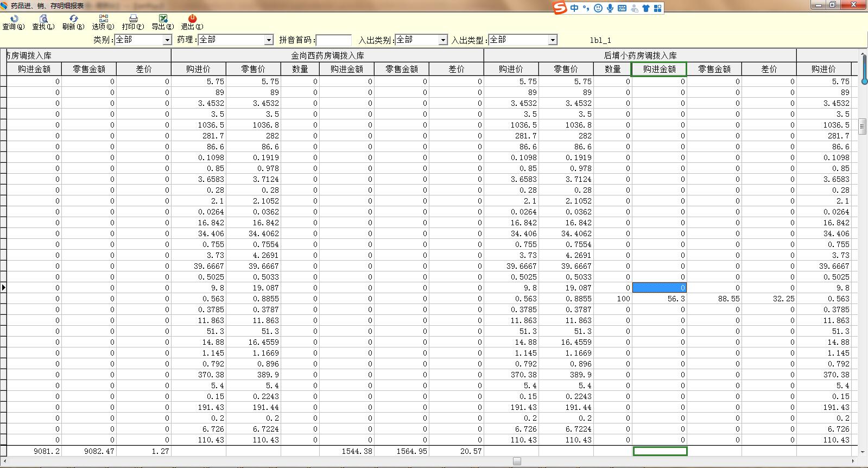Click the blue highlighted selected cell

pyautogui.click(x=659, y=288)
